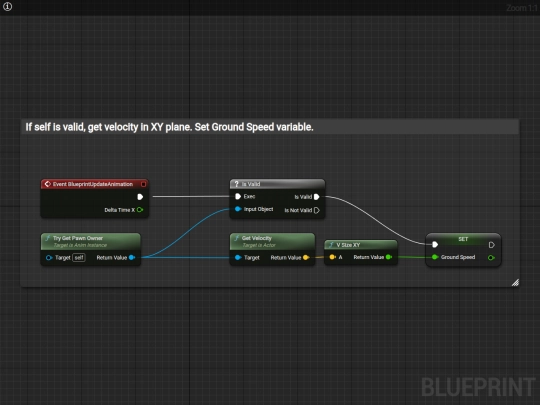Select the V Size XY node header
The image size is (540, 405).
[361, 245]
